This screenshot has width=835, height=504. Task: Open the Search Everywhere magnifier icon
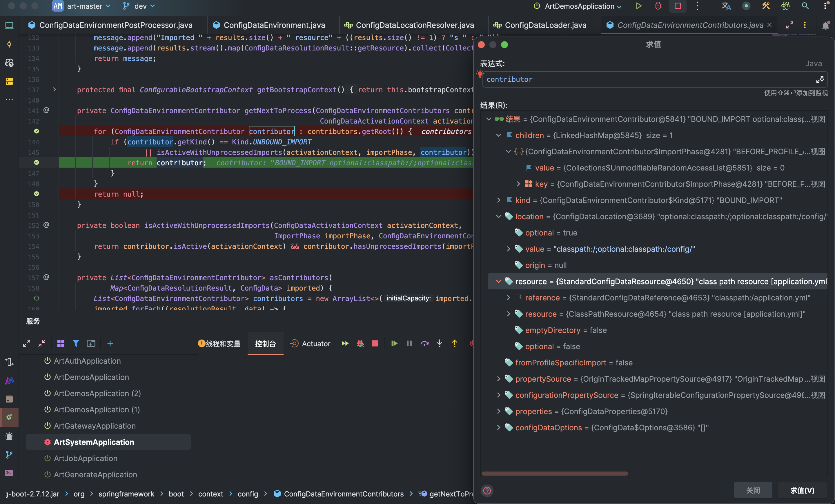(x=805, y=6)
